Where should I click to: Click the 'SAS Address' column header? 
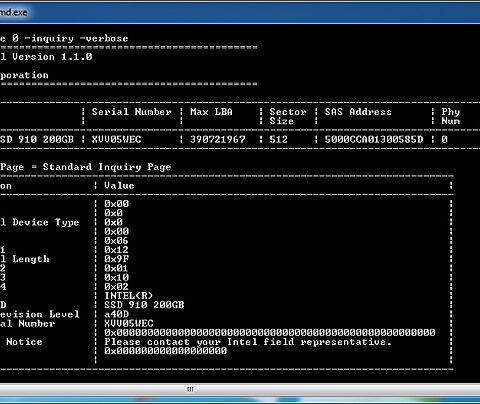click(x=358, y=112)
